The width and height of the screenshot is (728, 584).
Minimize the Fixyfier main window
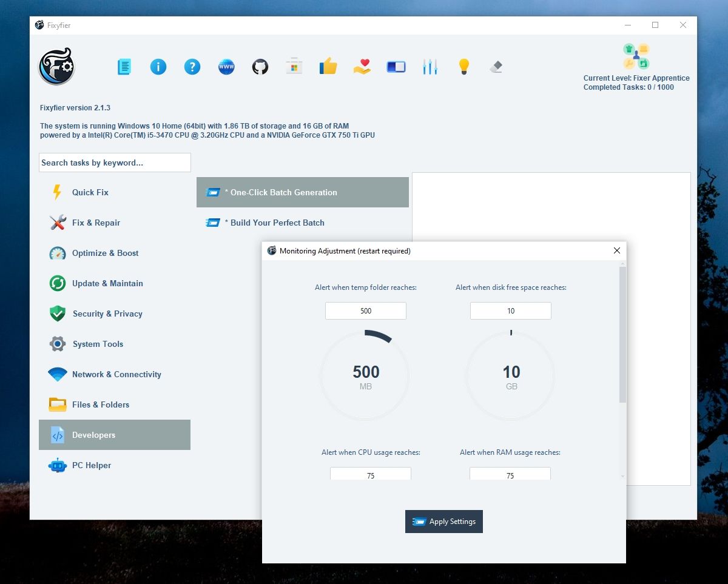627,25
